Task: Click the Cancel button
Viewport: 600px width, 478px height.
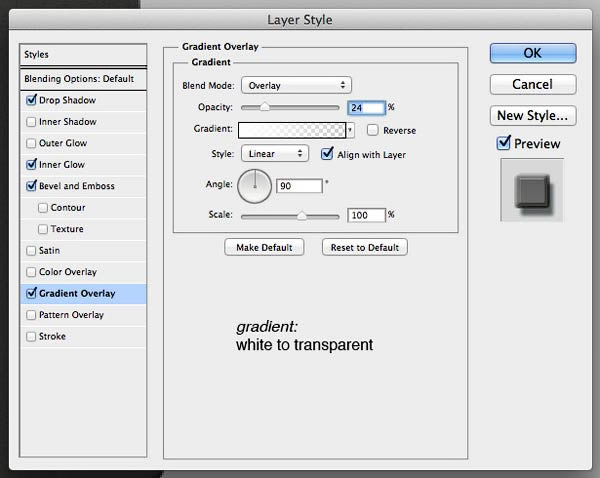Action: [x=533, y=84]
